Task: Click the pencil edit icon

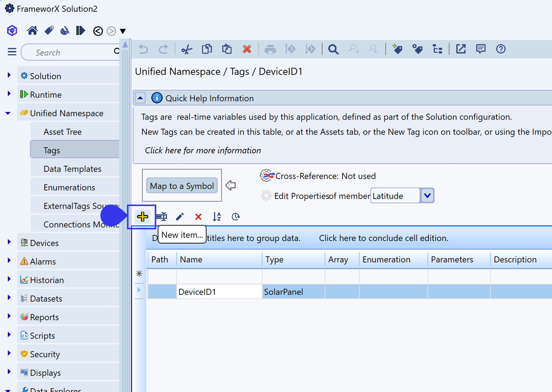Action: click(x=180, y=217)
